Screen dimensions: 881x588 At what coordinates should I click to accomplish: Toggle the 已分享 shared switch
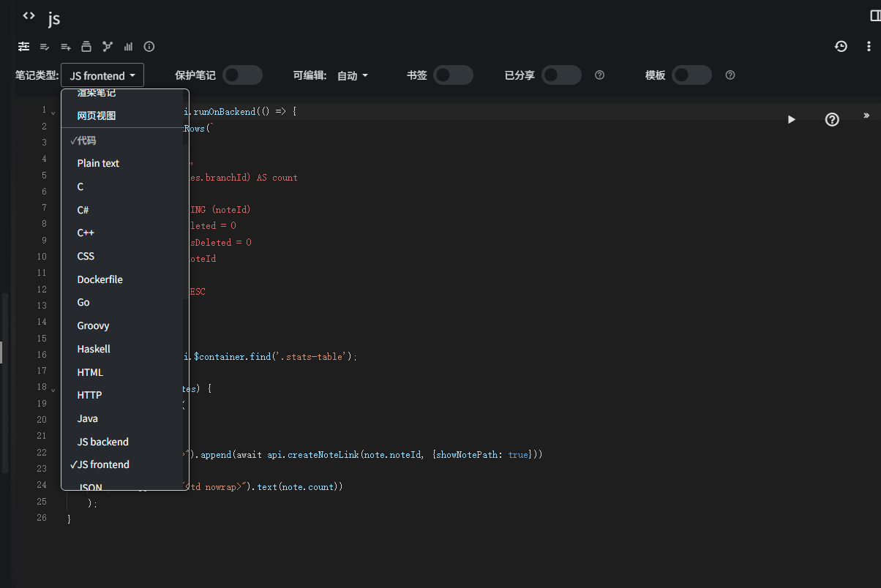coord(561,75)
